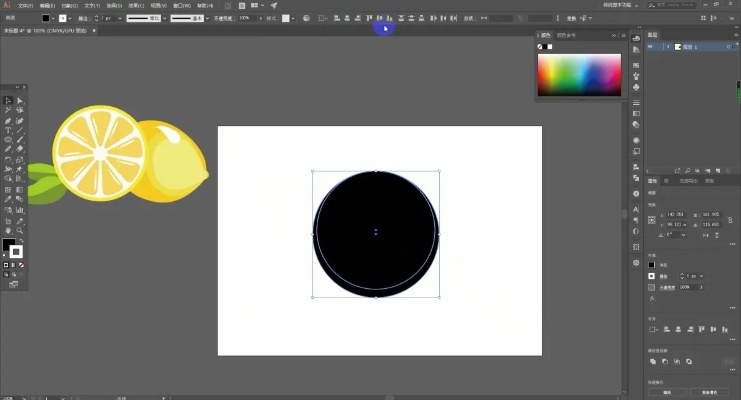This screenshot has height=400, width=741.
Task: Select the Zoom magnifier tool
Action: [20, 231]
